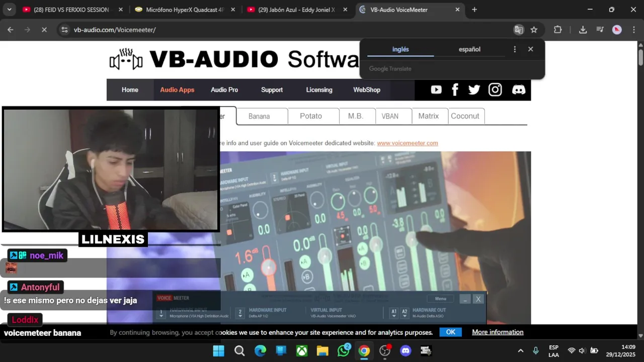Screen dimensions: 644x362
Task: Select the Coconut product tab
Action: (466, 116)
